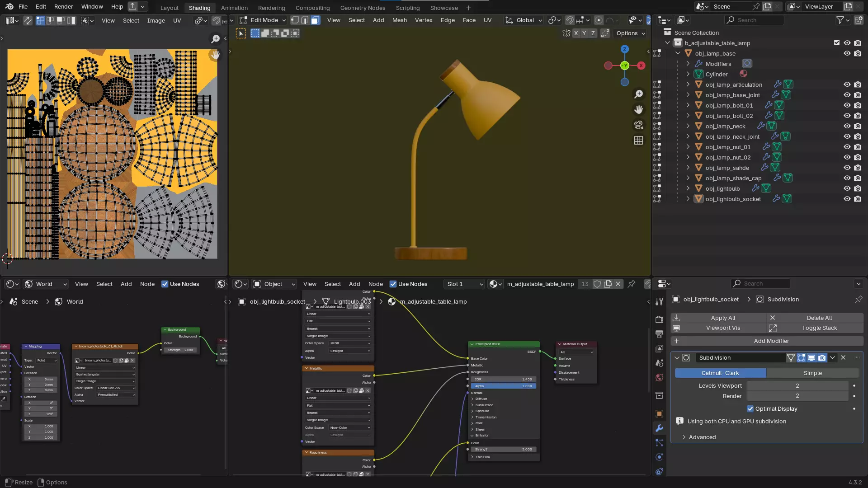This screenshot has width=868, height=488.
Task: Toggle subdivision edit mode display
Action: 801,357
